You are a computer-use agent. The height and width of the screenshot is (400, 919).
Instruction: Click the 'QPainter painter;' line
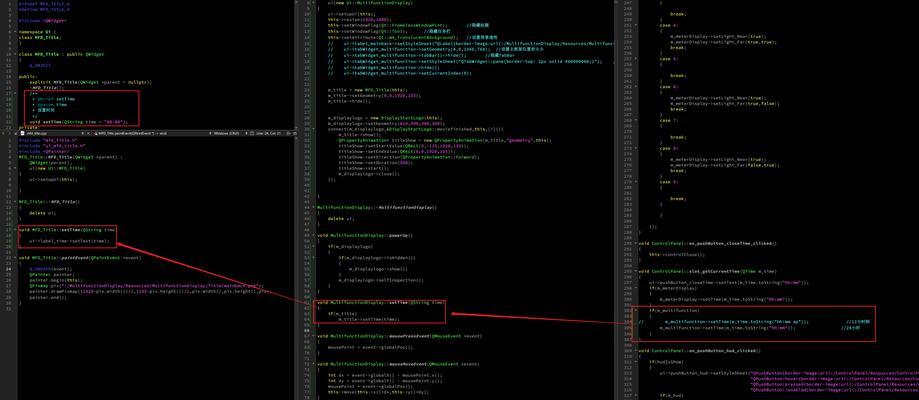click(50, 274)
